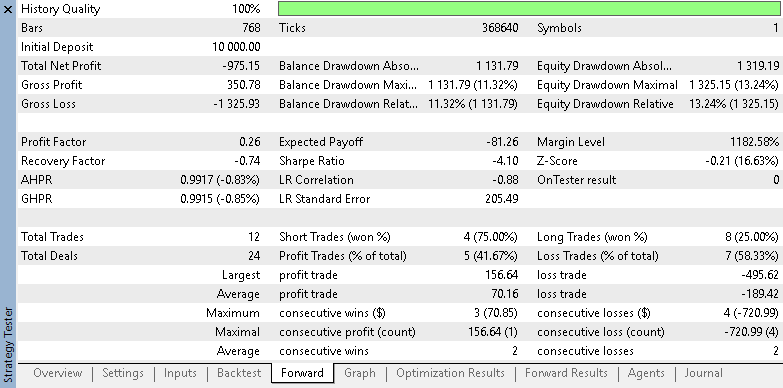Select Profit Factor value 0.26
The height and width of the screenshot is (388, 783).
point(250,142)
